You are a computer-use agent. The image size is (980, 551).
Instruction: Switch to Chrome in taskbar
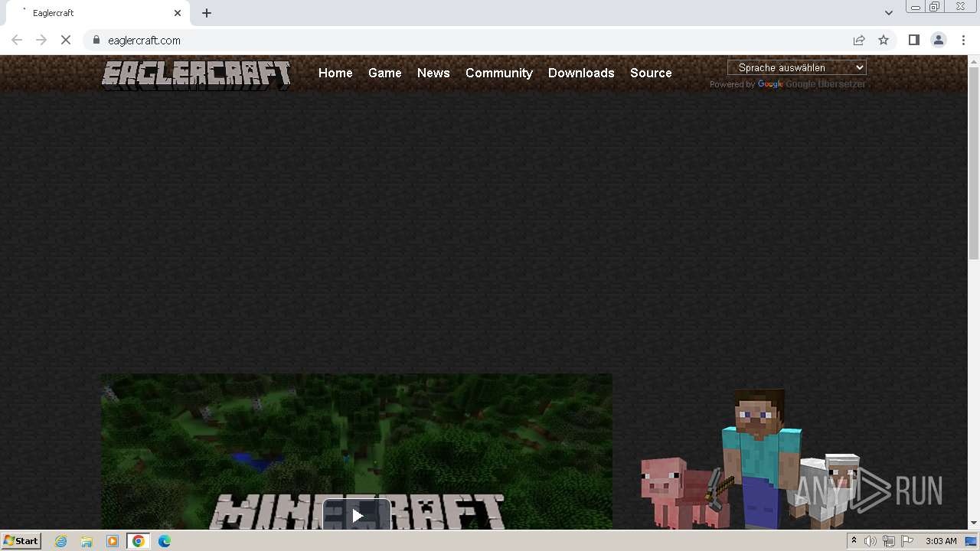click(138, 541)
